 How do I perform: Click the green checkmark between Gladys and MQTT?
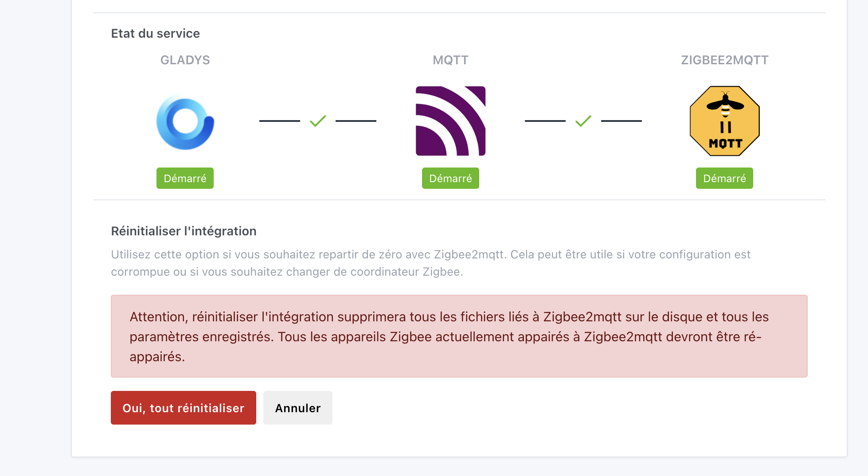point(318,121)
